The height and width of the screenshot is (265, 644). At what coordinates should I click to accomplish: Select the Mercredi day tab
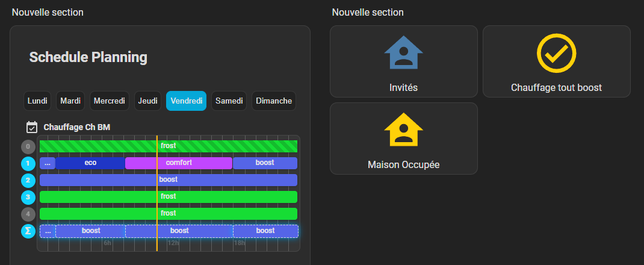point(109,101)
